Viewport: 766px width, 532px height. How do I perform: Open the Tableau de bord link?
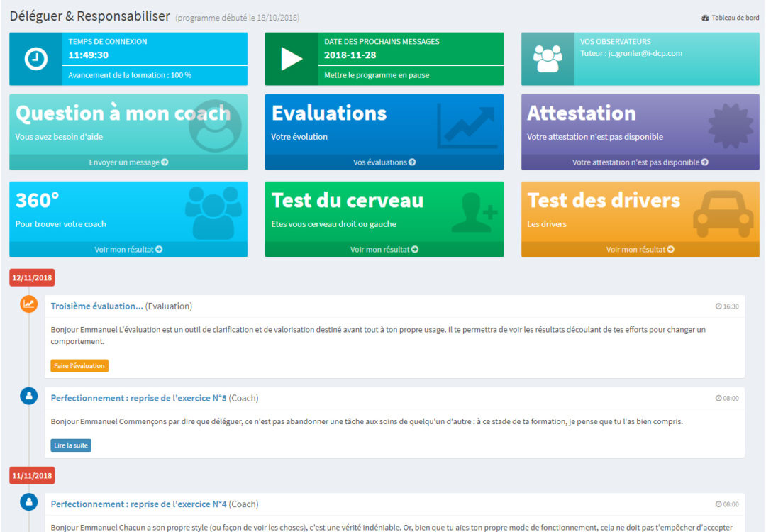coord(730,17)
